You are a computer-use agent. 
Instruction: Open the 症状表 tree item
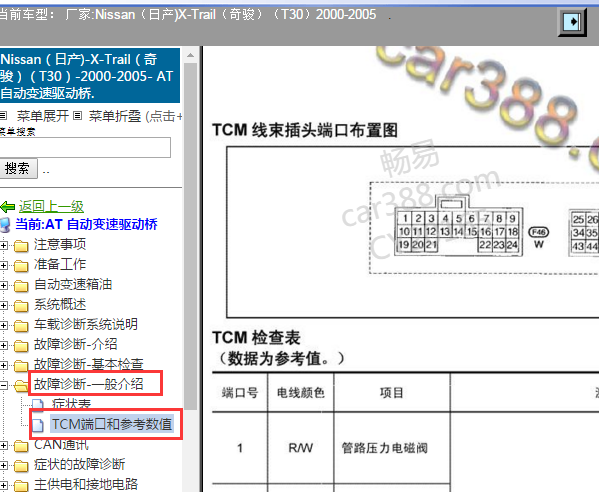[x=71, y=404]
